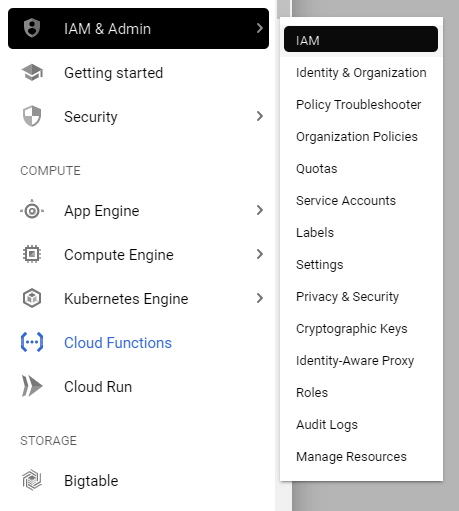Click the Kubernetes Engine hexagon icon
Image resolution: width=459 pixels, height=511 pixels.
32,298
